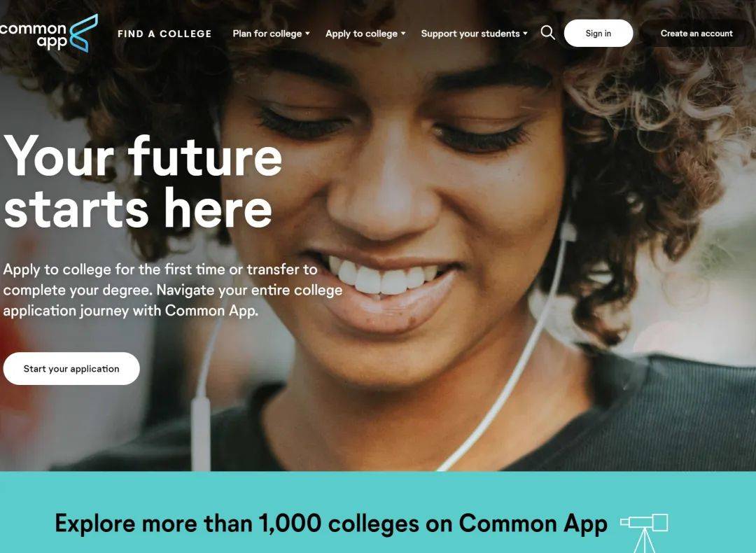Image resolution: width=756 pixels, height=553 pixels.
Task: Go to FIND A COLLEGE
Action: 164,34
